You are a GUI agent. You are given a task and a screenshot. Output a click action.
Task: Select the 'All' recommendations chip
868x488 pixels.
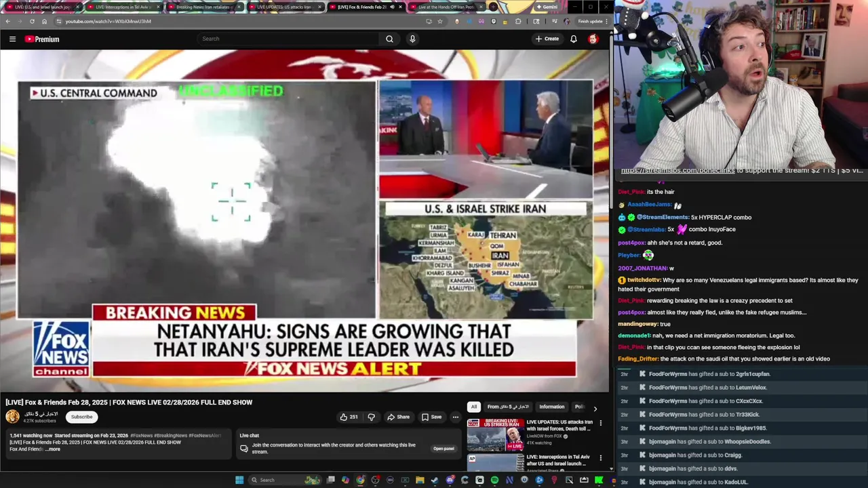[x=473, y=407]
